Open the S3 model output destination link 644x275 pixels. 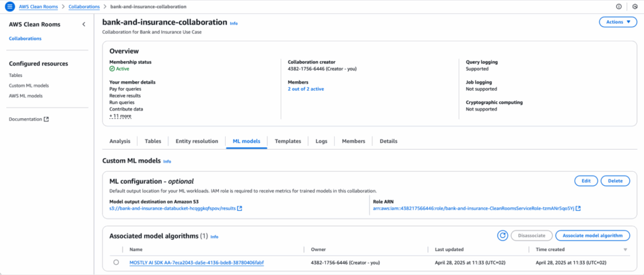coord(172,208)
